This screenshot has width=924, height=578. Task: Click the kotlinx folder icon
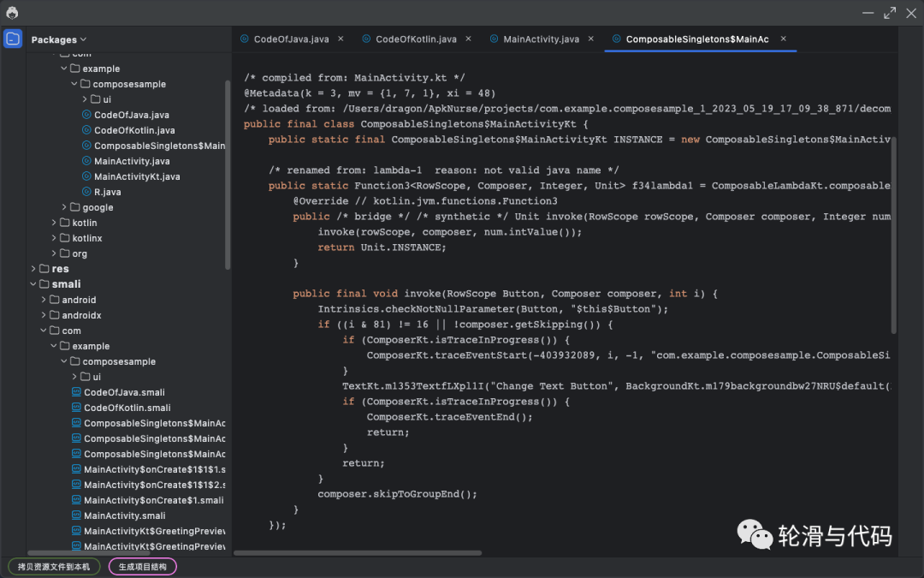[x=65, y=238]
